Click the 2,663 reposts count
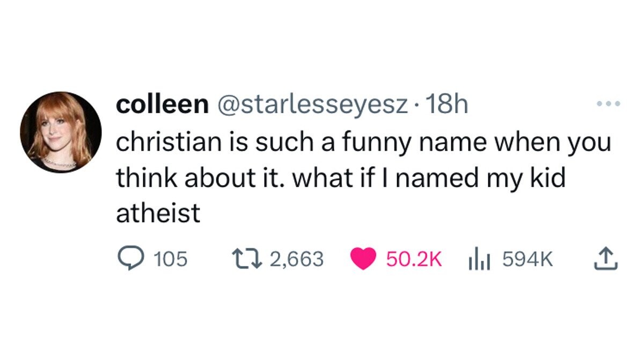The height and width of the screenshot is (362, 644). click(297, 260)
